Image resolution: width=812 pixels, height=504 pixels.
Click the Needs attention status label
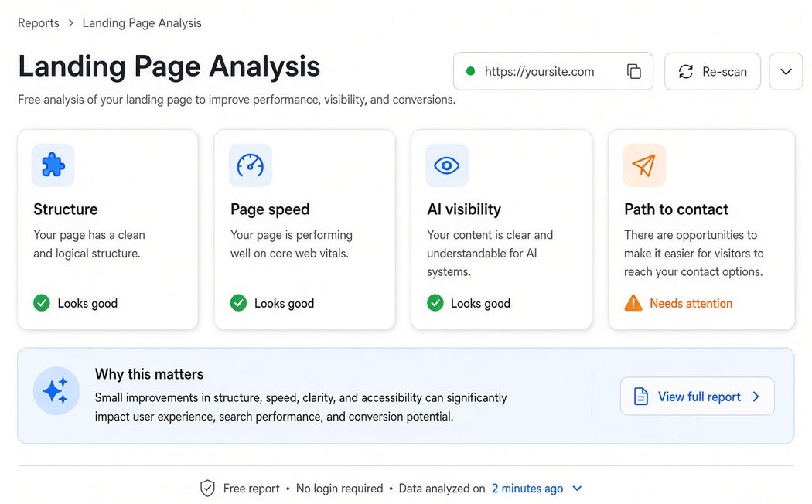tap(691, 303)
